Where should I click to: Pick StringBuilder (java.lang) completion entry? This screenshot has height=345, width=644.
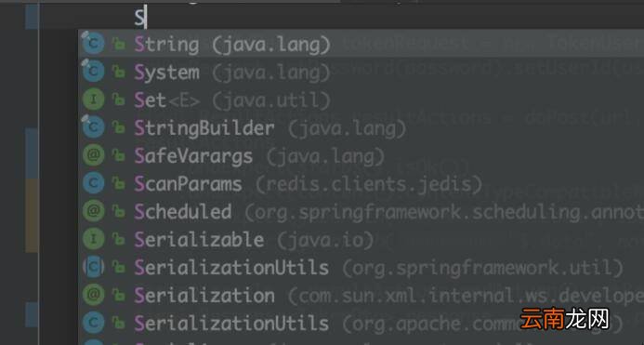[361, 128]
